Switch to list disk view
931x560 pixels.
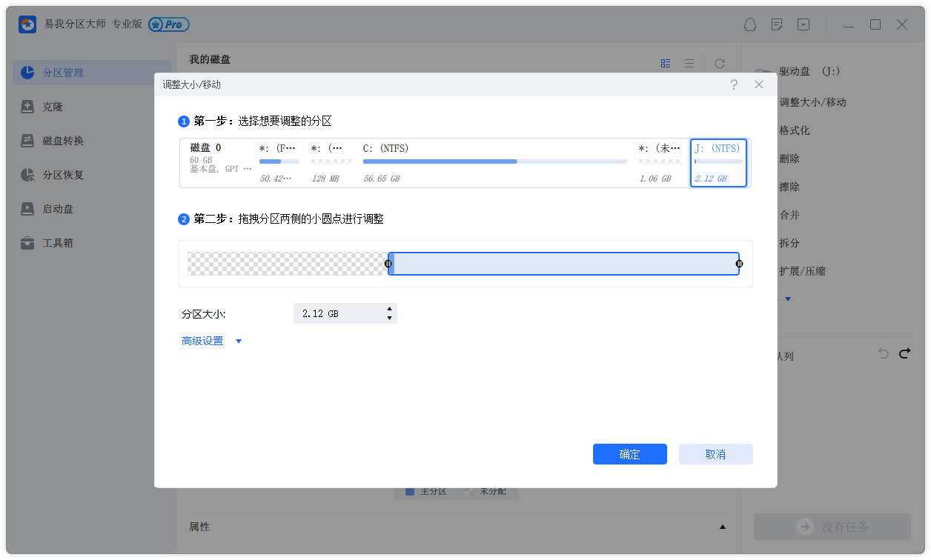689,63
